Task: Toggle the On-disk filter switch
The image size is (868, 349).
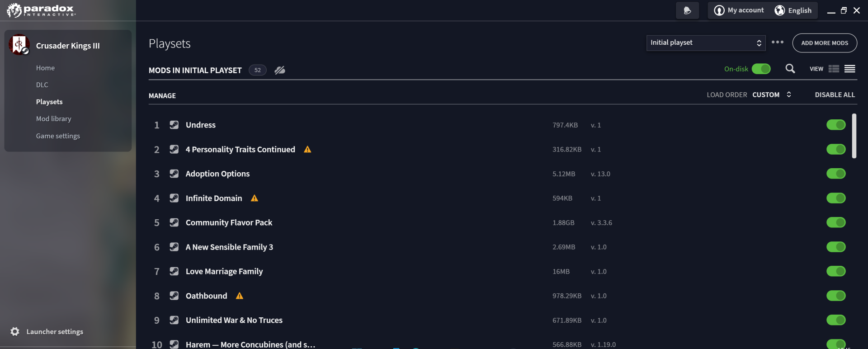Action: coord(761,69)
